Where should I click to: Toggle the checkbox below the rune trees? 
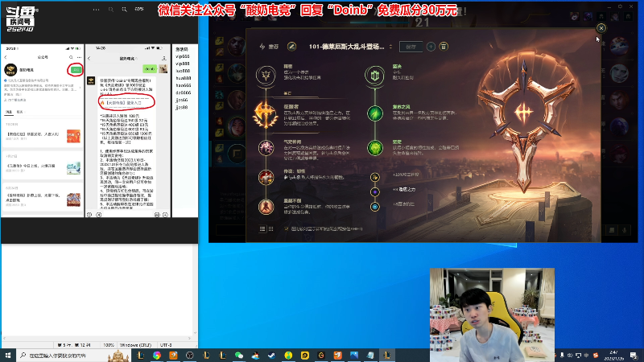click(x=287, y=229)
